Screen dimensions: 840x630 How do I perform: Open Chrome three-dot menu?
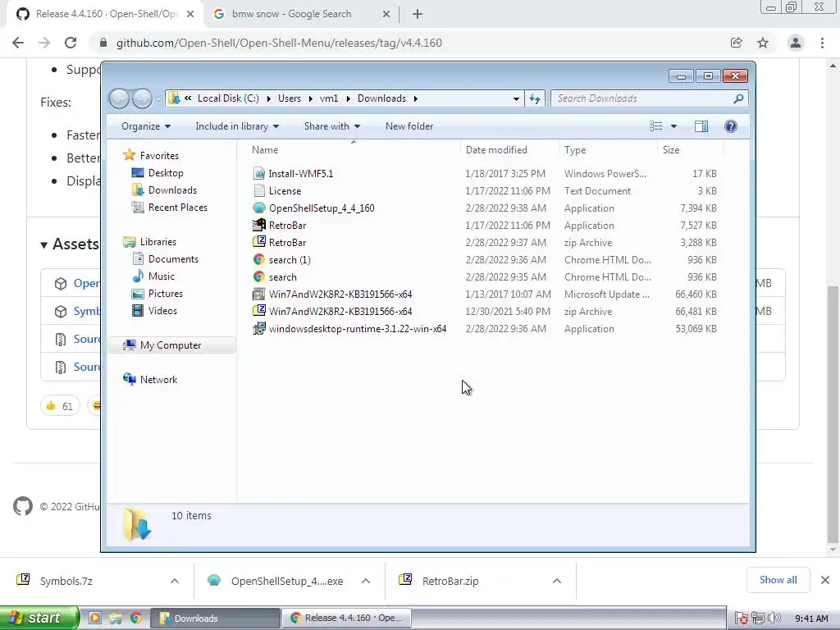point(822,43)
